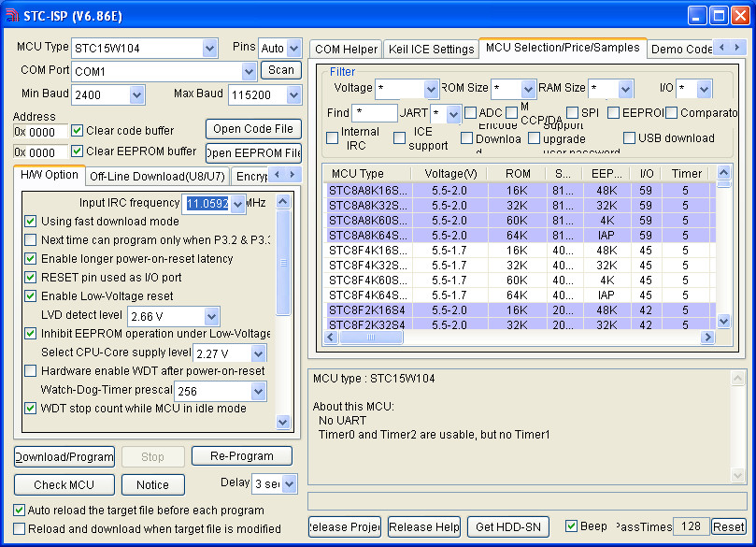This screenshot has width=756, height=547.
Task: Click Get HDD-SN button
Action: (x=508, y=526)
